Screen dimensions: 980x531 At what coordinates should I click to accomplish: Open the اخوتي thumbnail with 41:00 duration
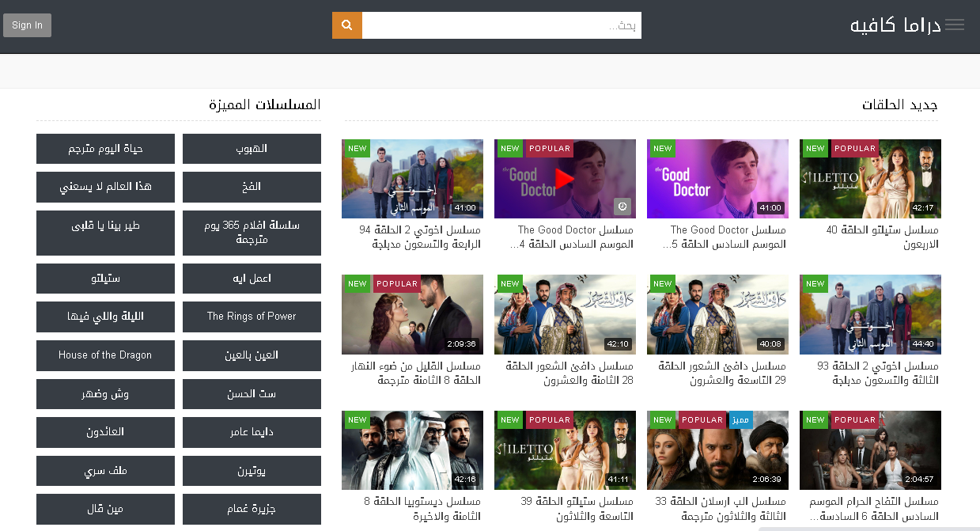412,179
